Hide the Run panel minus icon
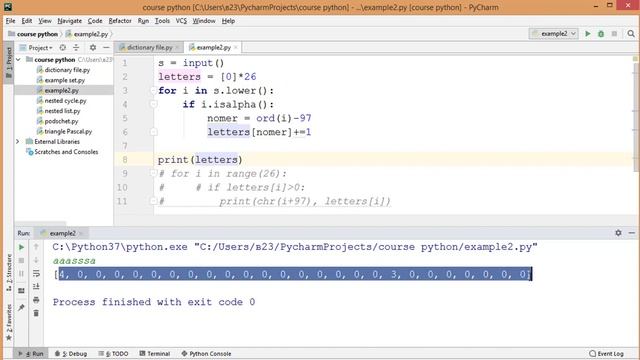Screen dimensions: 640x360 [x=631, y=233]
